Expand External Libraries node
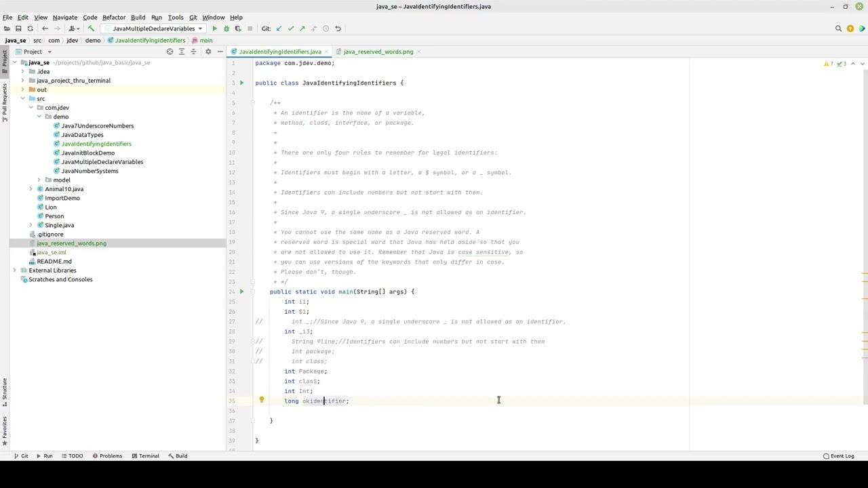The width and height of the screenshot is (868, 488). pyautogui.click(x=14, y=270)
